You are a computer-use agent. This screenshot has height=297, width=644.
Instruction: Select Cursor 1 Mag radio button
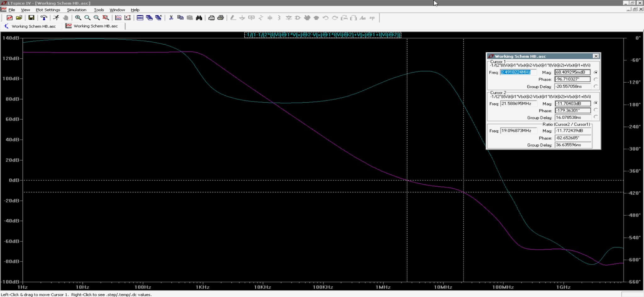(596, 72)
